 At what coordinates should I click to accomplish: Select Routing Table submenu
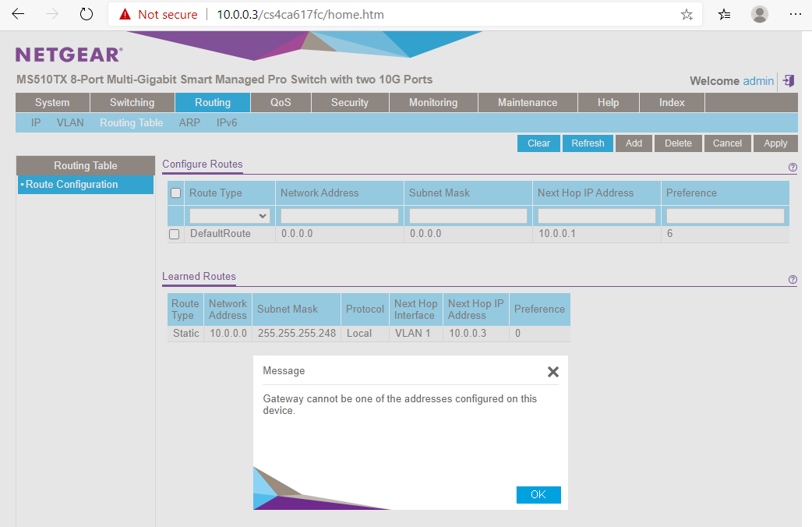tap(131, 123)
